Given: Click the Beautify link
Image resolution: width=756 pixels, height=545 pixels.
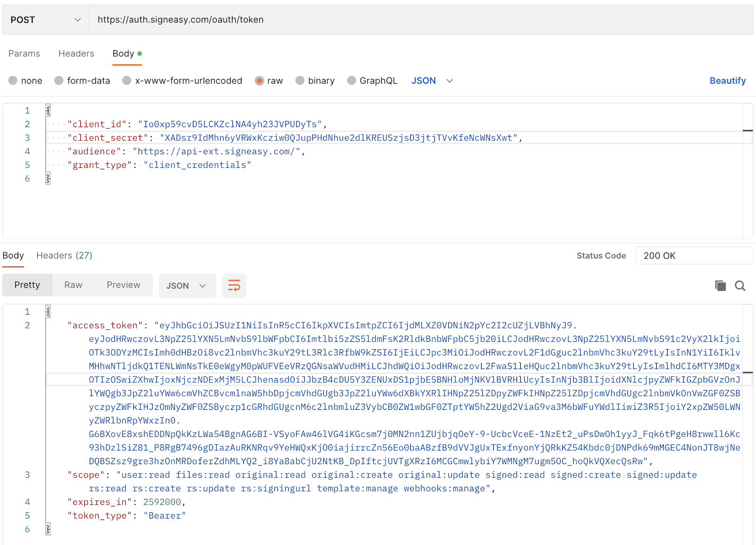Looking at the screenshot, I should tap(728, 81).
